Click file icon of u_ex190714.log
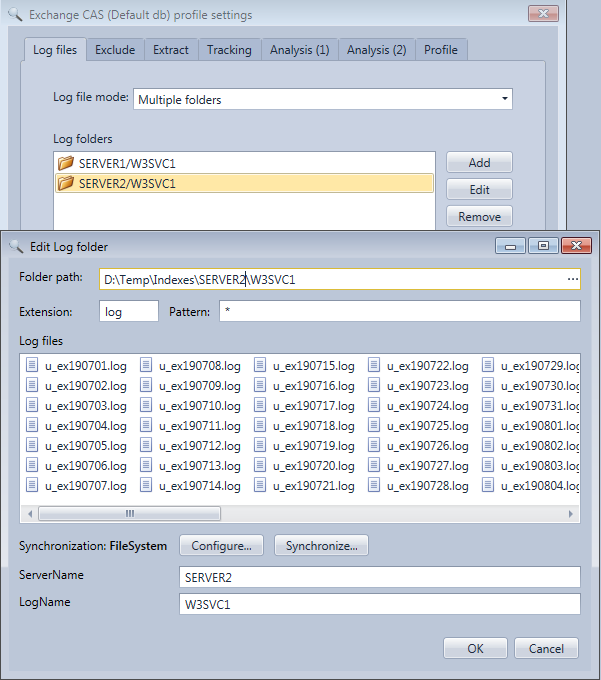This screenshot has height=680, width=601. [146, 484]
